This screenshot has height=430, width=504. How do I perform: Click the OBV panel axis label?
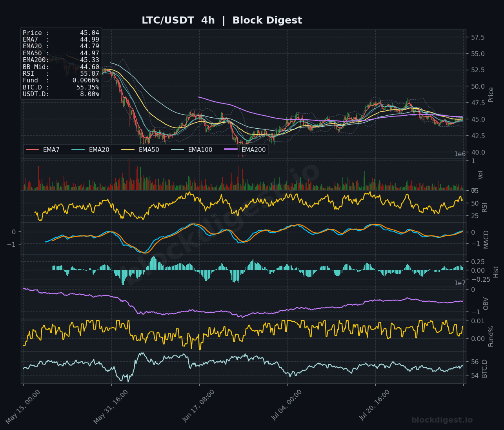click(x=486, y=304)
